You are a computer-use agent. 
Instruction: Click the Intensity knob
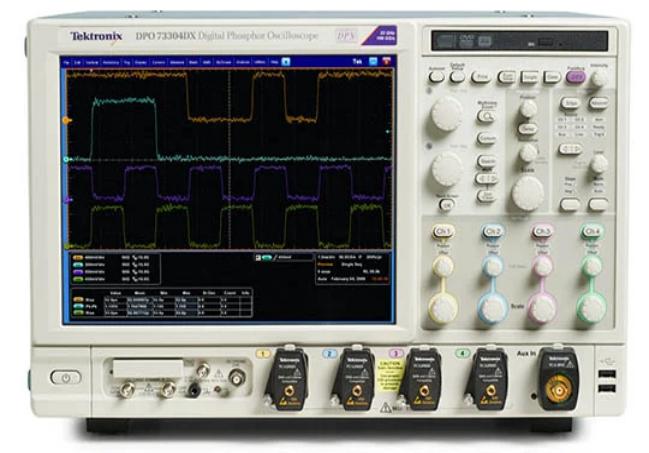(x=599, y=76)
